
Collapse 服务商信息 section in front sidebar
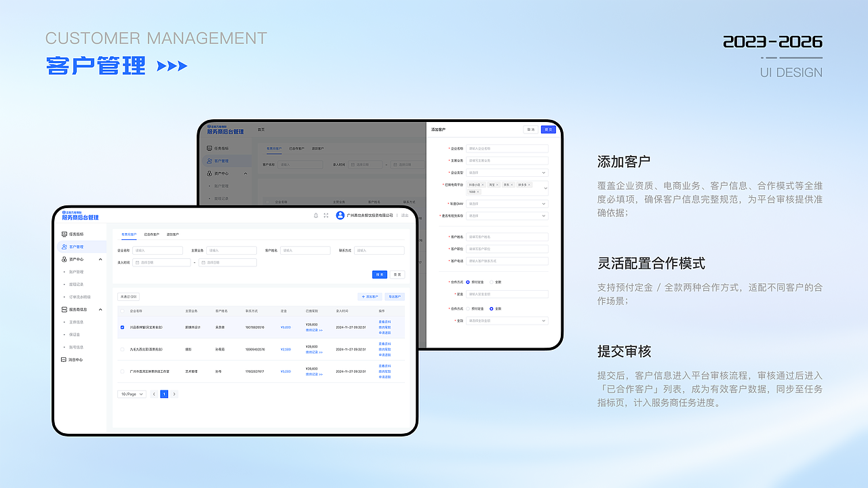[100, 309]
